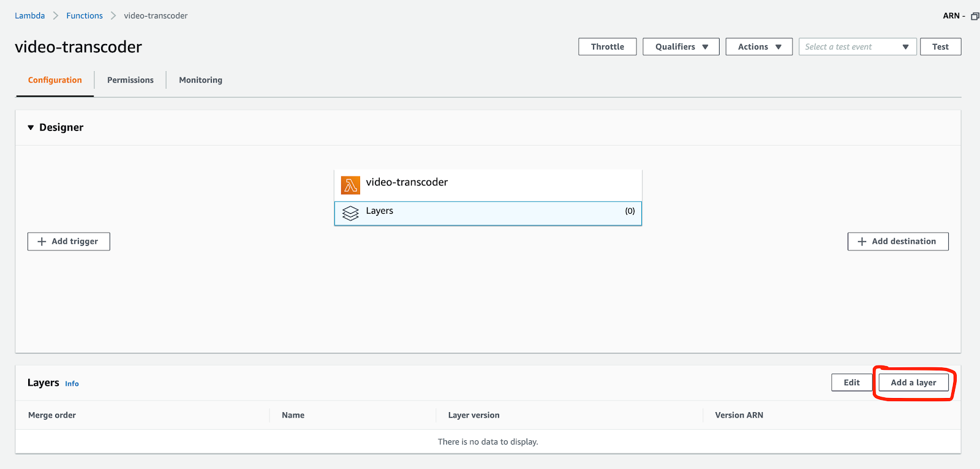The width and height of the screenshot is (980, 469).
Task: Click the Layers stack icon in Designer
Action: point(350,213)
